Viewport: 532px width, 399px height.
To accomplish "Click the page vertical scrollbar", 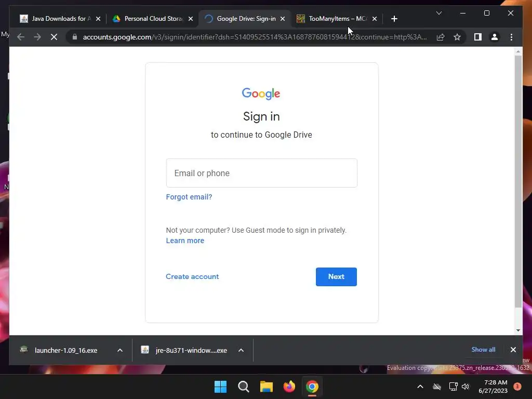I will (518, 181).
